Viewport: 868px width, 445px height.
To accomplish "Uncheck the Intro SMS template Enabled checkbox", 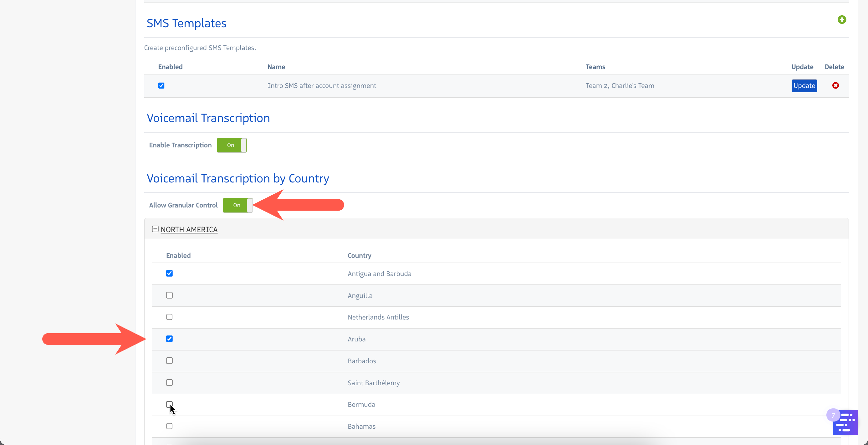I will [161, 85].
